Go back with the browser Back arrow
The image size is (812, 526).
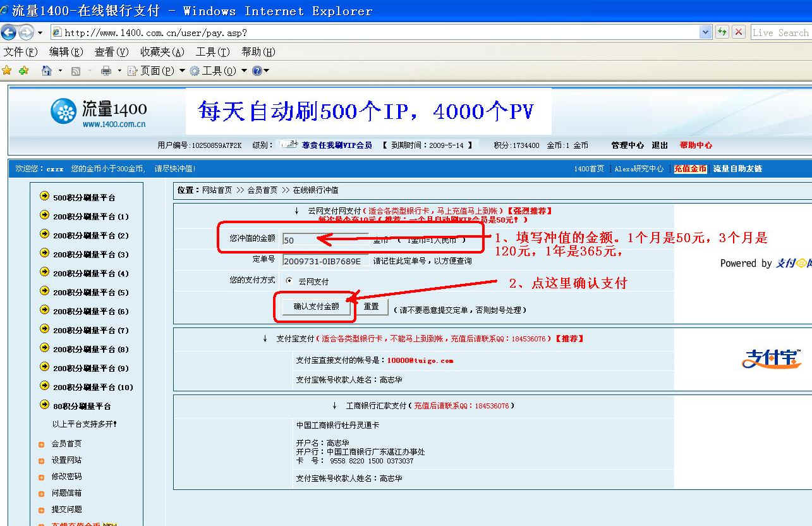(9, 32)
